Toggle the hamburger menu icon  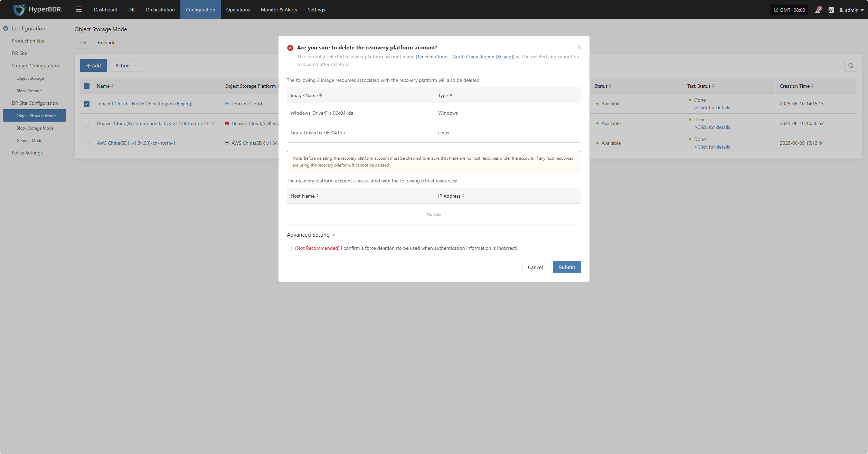point(79,10)
